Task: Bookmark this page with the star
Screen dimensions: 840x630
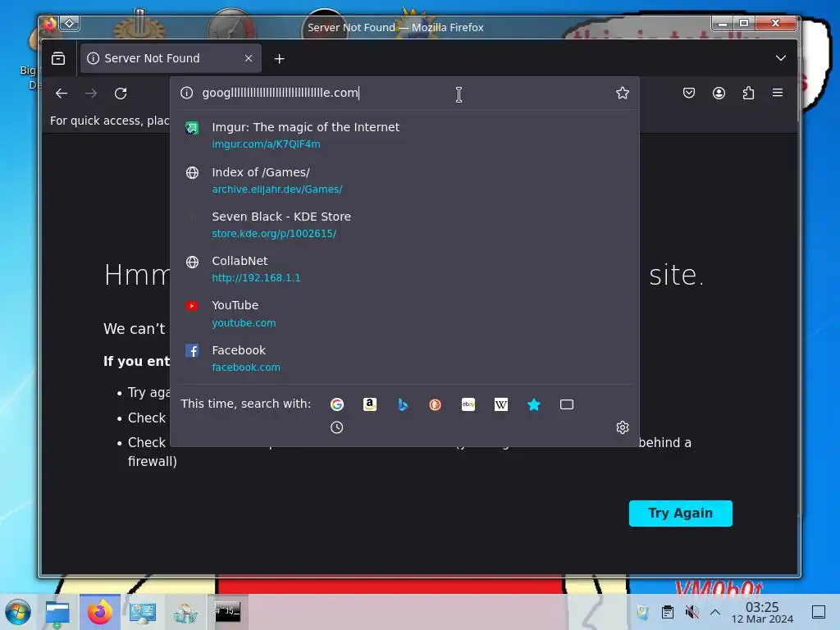Action: [x=622, y=94]
